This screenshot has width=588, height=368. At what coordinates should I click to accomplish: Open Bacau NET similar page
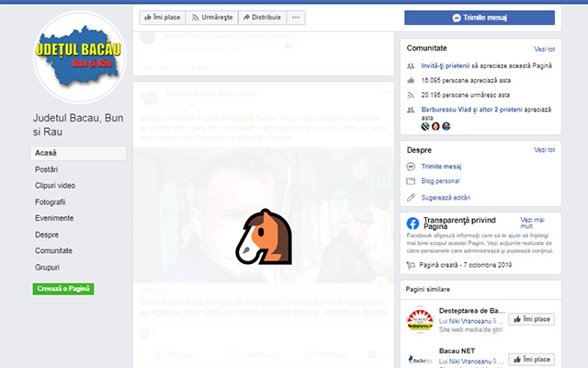[x=457, y=351]
